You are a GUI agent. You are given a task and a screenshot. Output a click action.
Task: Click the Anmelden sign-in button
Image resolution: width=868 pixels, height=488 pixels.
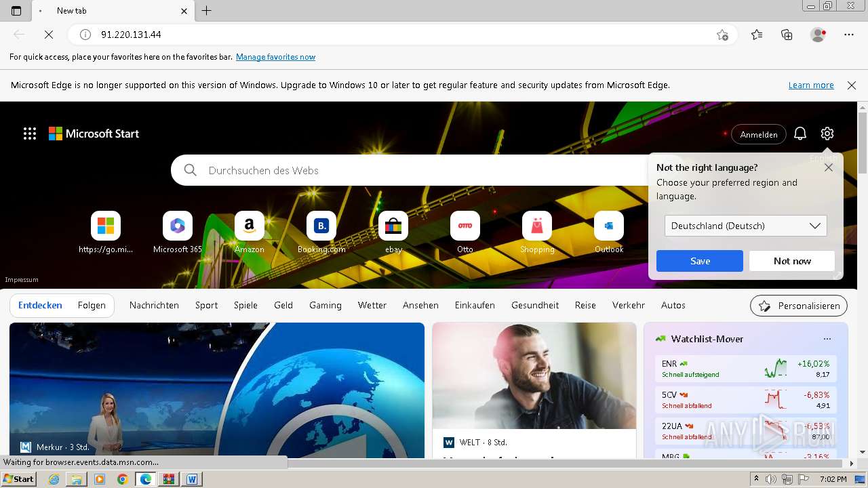point(759,134)
